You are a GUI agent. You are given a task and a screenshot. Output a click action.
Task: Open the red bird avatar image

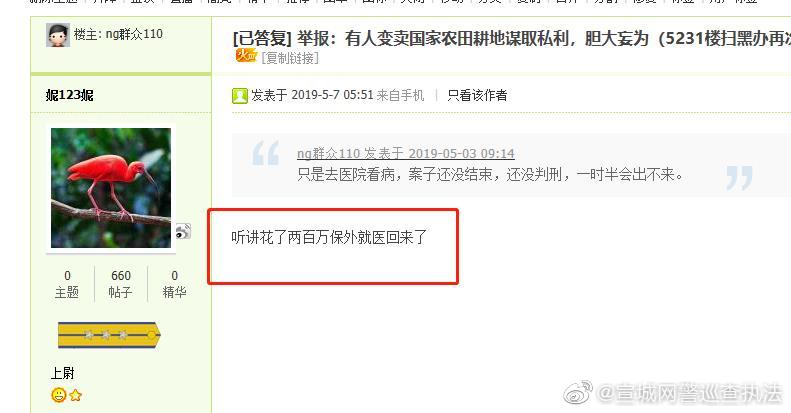pyautogui.click(x=111, y=188)
